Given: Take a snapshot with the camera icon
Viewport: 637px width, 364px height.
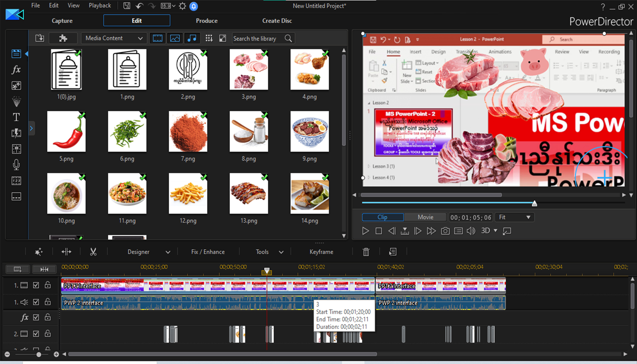Looking at the screenshot, I should click(445, 231).
